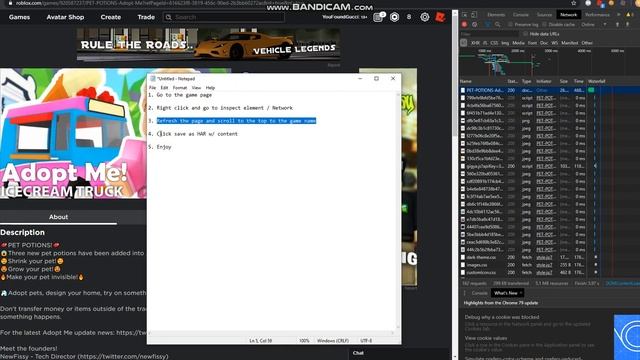640x360 pixels.
Task: Click Import HAR file upload arrow
Action: pos(617,24)
